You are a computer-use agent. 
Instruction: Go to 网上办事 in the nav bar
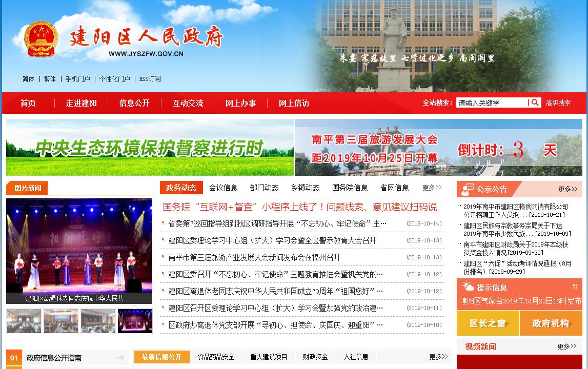pos(240,103)
